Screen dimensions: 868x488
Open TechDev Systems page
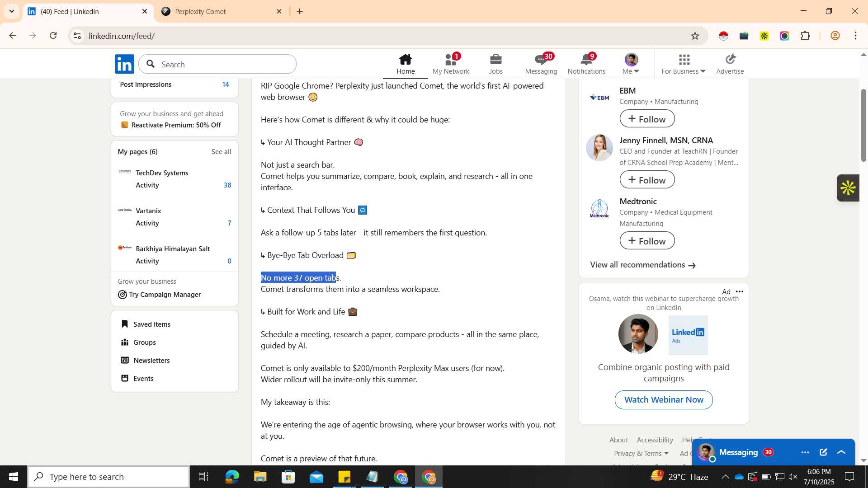[162, 173]
